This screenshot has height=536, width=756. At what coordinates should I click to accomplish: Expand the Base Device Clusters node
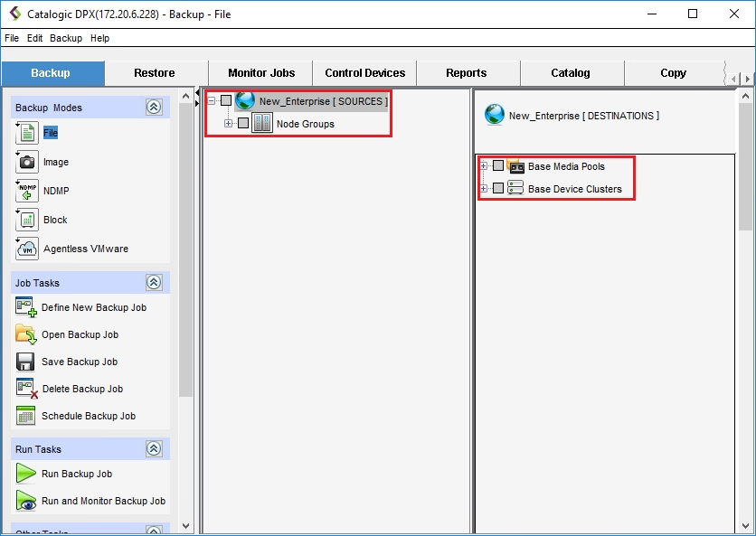coord(485,189)
